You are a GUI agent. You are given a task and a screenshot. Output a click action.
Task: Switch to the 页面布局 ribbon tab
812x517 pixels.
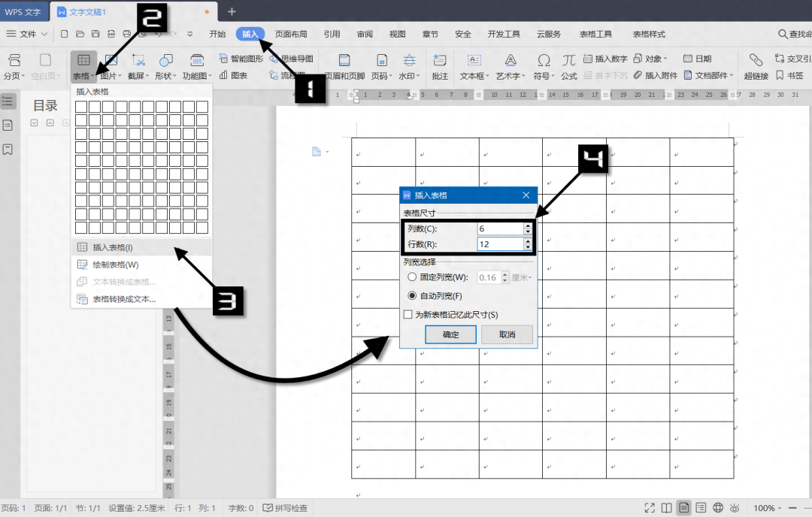pyautogui.click(x=290, y=34)
